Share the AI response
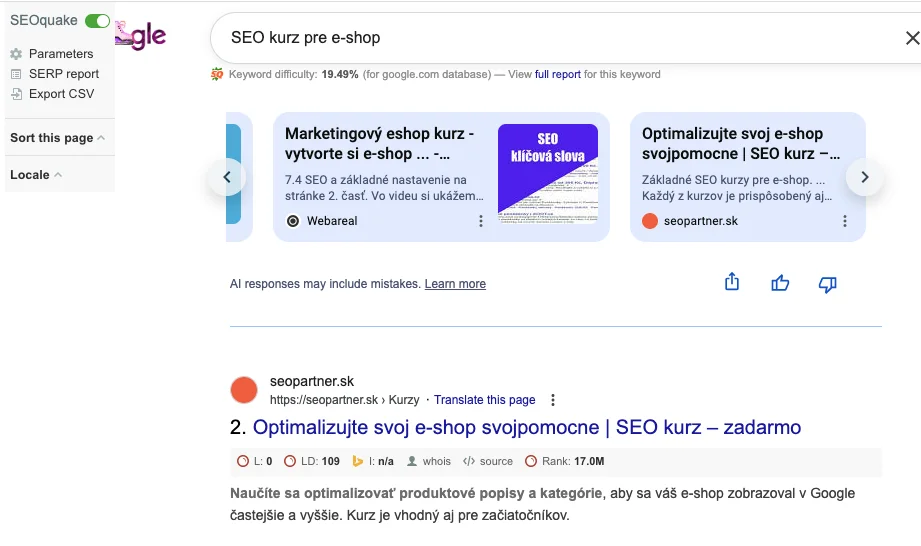Image resolution: width=921 pixels, height=546 pixels. (x=732, y=283)
